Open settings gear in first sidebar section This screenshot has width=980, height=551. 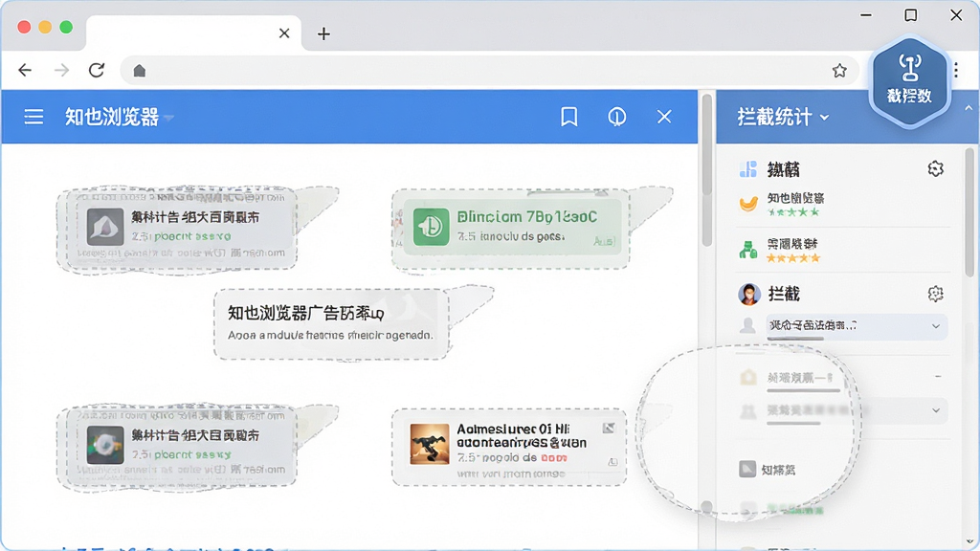pyautogui.click(x=935, y=168)
